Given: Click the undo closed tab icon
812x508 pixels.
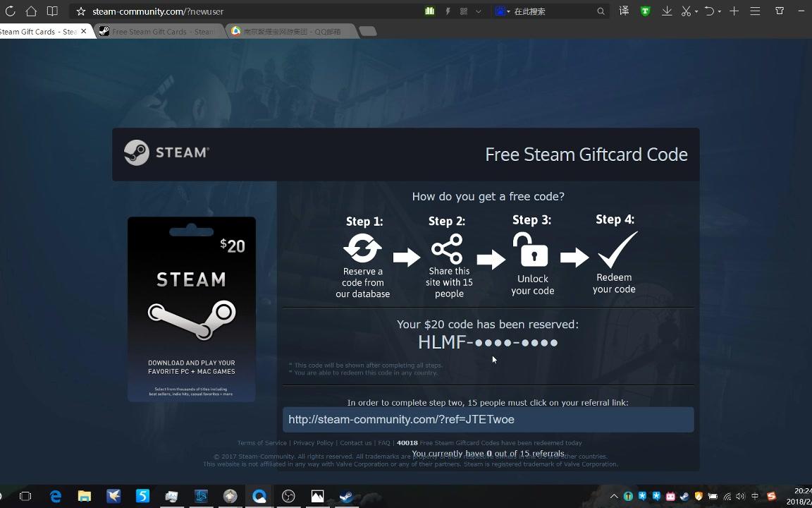Looking at the screenshot, I should [x=710, y=11].
